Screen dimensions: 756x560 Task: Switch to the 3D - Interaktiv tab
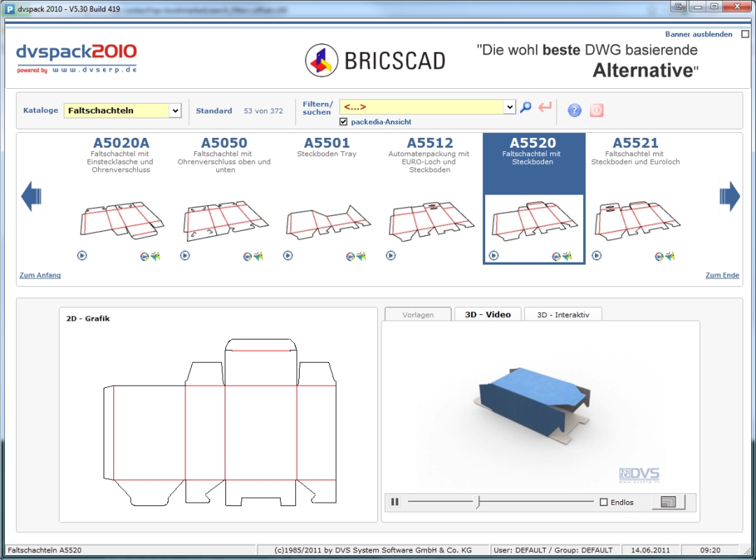[563, 315]
